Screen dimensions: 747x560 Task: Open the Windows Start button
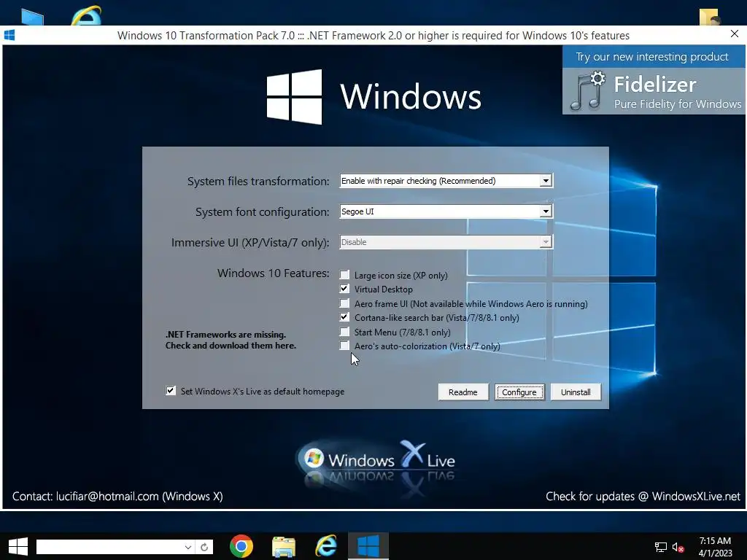18,546
